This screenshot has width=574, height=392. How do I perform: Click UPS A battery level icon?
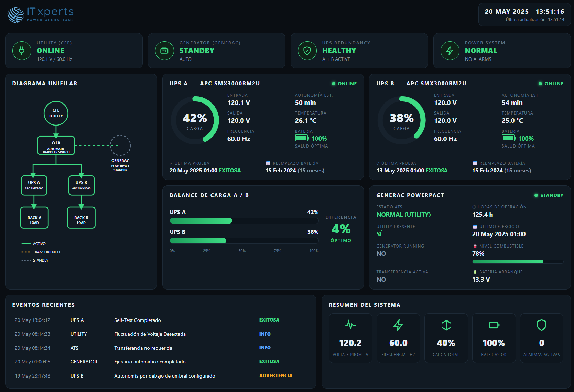[x=302, y=138]
